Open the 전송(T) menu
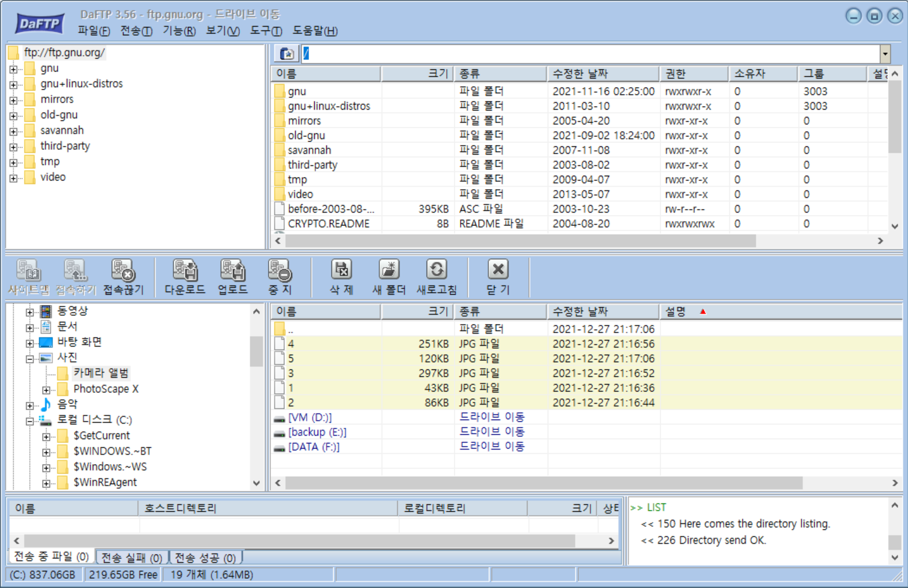The image size is (908, 588). pos(136,31)
